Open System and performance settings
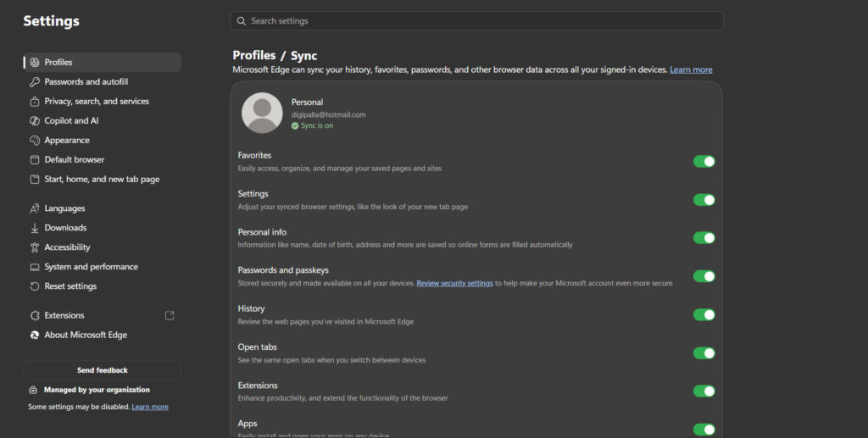The height and width of the screenshot is (438, 868). (103, 267)
